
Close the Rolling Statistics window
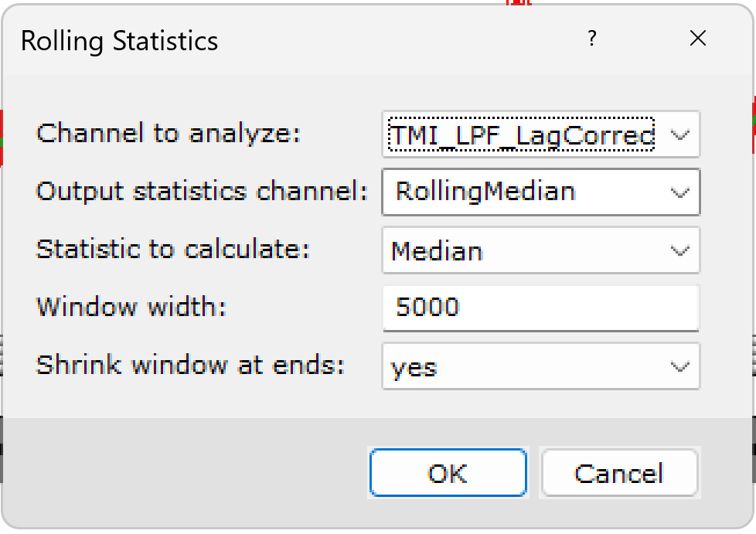pos(698,38)
